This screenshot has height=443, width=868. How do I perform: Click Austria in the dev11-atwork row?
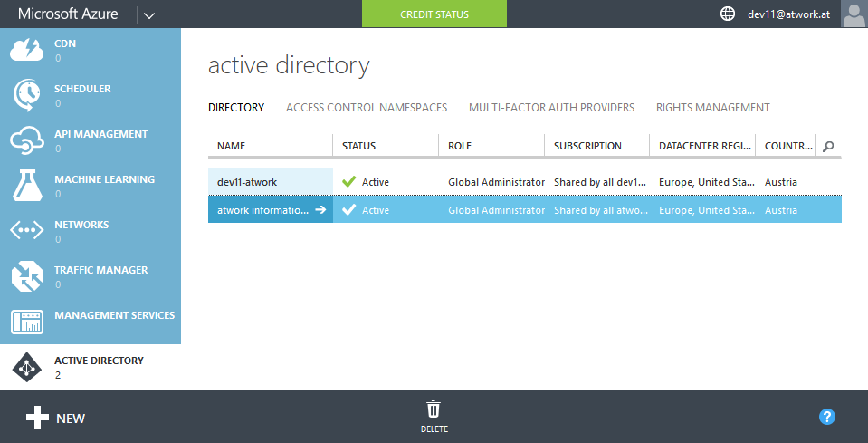pos(781,182)
